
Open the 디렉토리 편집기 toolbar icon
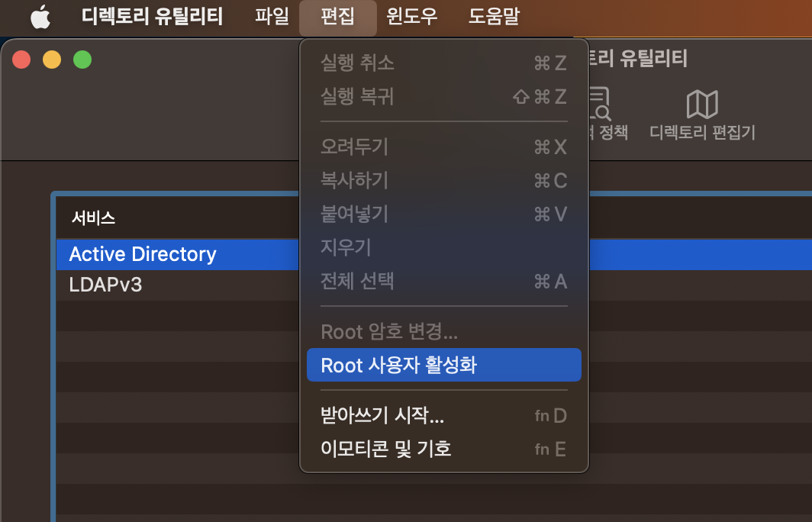point(702,114)
